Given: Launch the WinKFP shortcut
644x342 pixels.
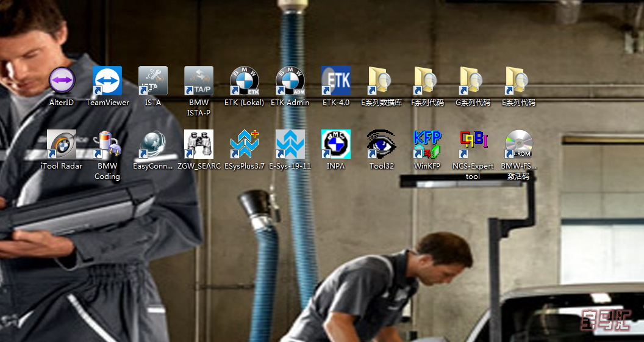Looking at the screenshot, I should click(427, 144).
